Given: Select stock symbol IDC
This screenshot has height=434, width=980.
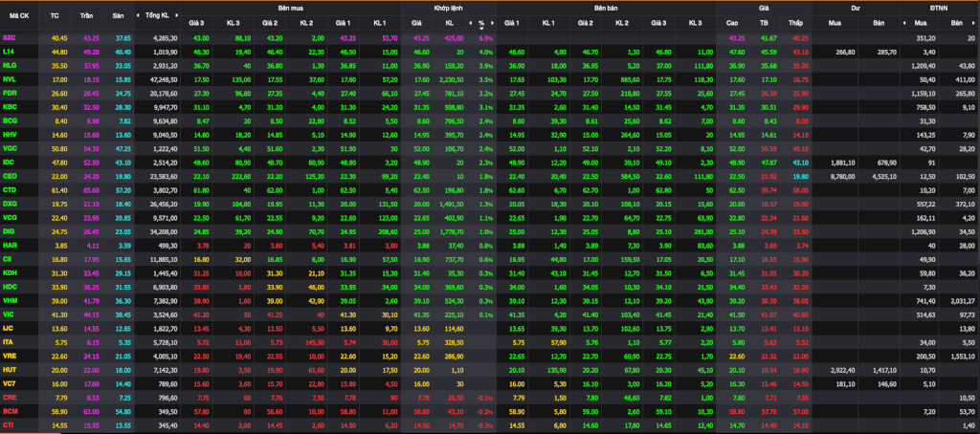Looking at the screenshot, I should [8, 162].
